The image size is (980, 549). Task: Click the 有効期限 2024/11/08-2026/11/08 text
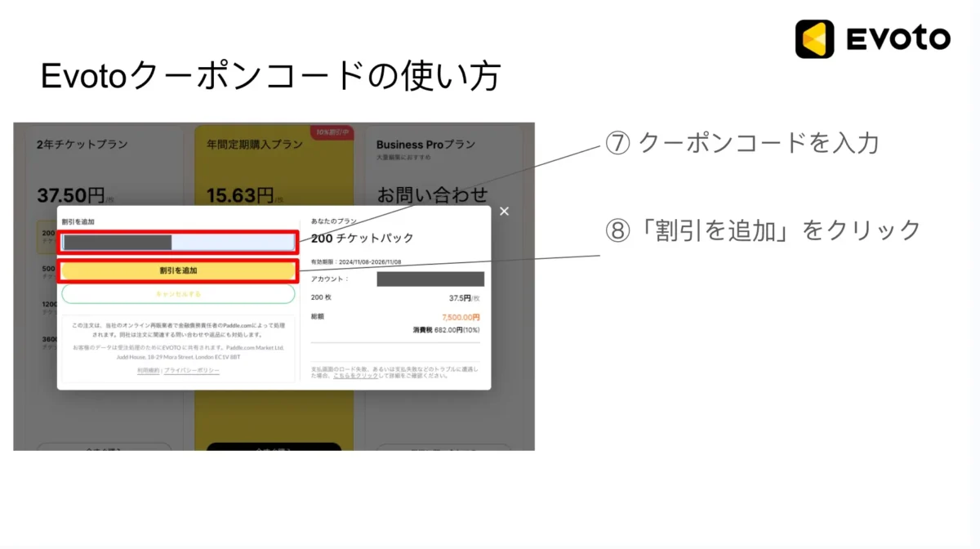pyautogui.click(x=356, y=262)
